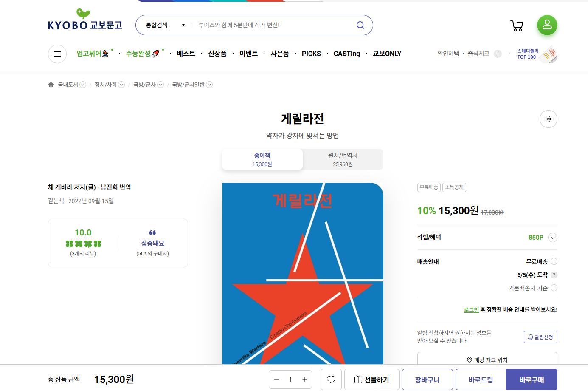The image size is (588, 391).
Task: Click the search magnifier icon
Action: [360, 25]
